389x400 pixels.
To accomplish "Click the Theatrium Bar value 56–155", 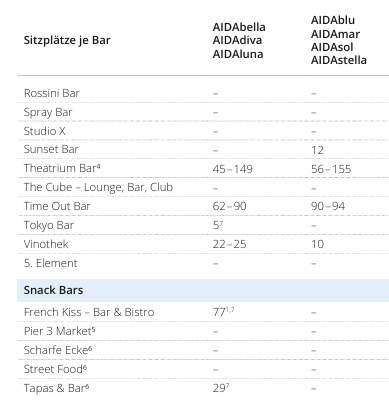I will point(331,169).
